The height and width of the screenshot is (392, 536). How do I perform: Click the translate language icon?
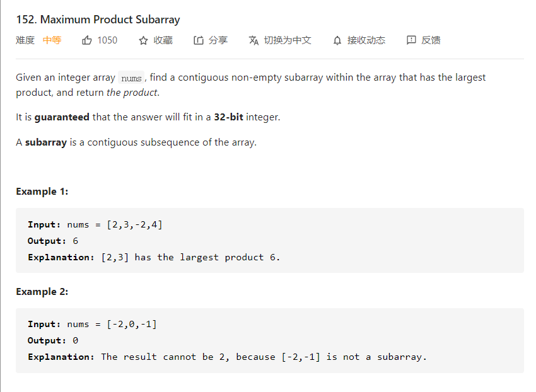(253, 40)
